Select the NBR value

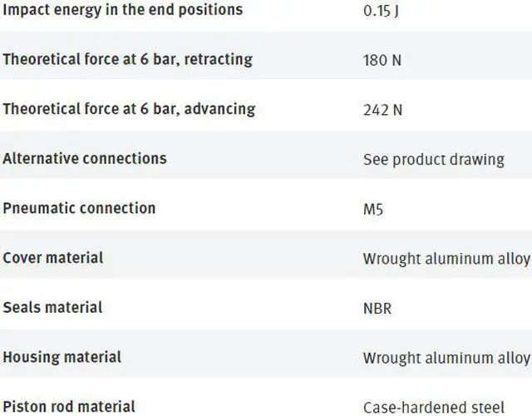point(377,308)
